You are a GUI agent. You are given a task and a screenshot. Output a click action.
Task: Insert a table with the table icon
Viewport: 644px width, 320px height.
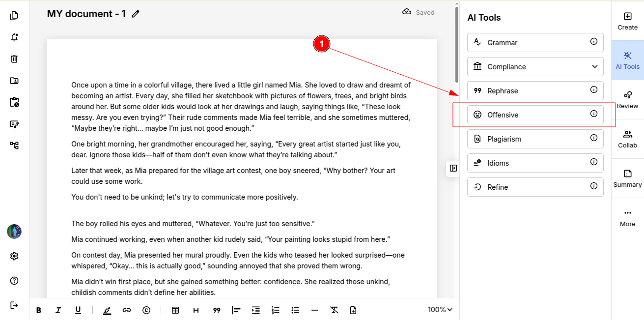[x=175, y=310]
